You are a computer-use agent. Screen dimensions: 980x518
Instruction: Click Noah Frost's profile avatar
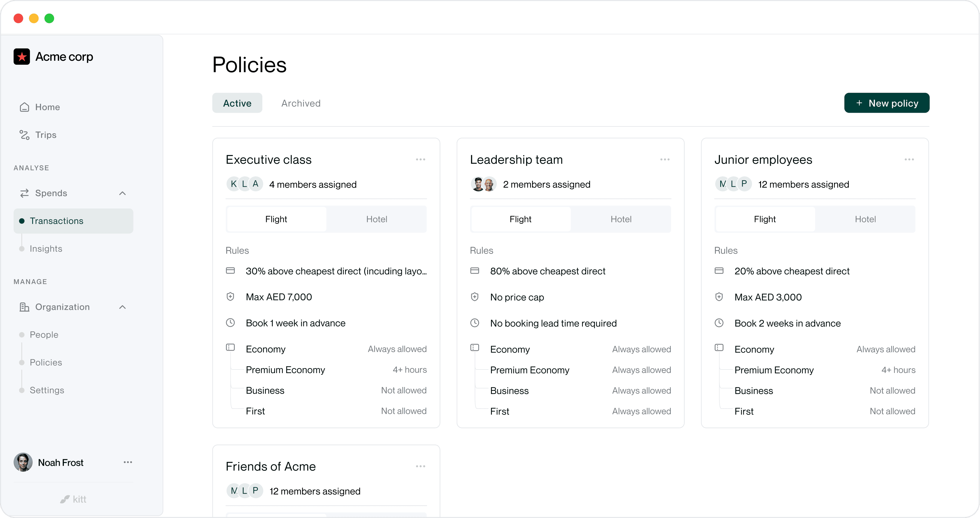[x=23, y=462]
